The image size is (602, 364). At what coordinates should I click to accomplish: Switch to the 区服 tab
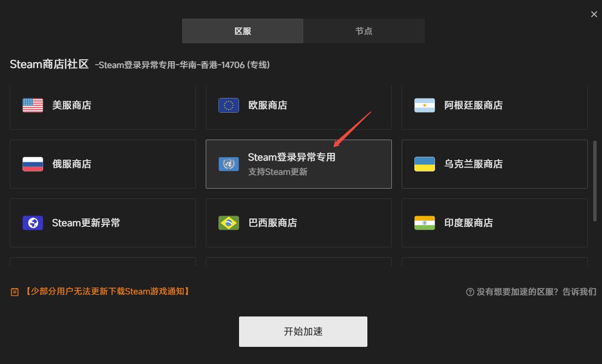point(242,31)
